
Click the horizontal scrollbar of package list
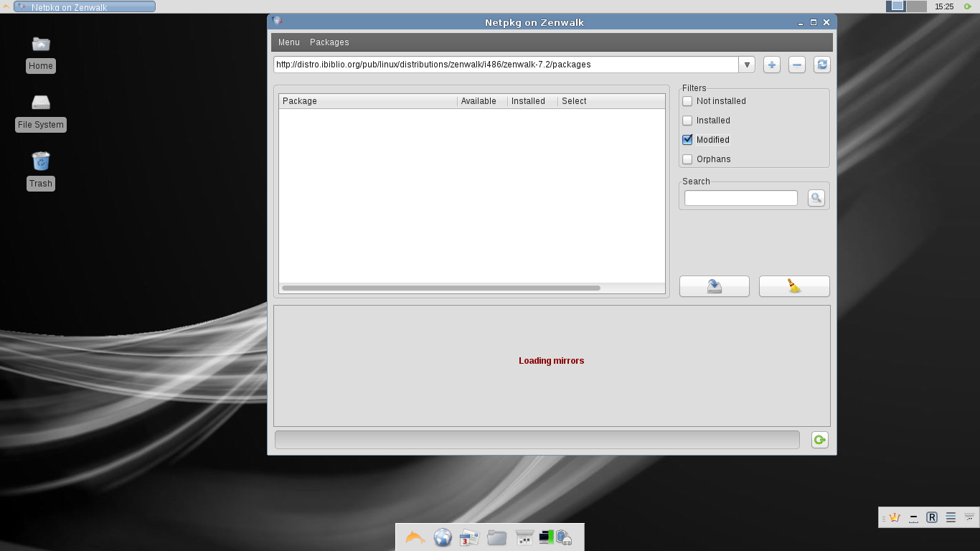click(x=441, y=288)
